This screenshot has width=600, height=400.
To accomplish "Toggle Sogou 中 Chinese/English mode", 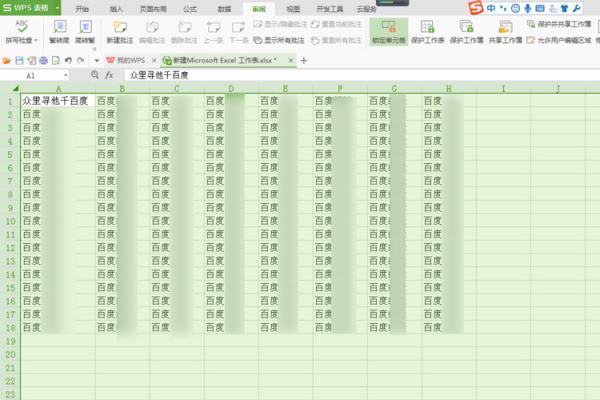I will click(x=491, y=8).
